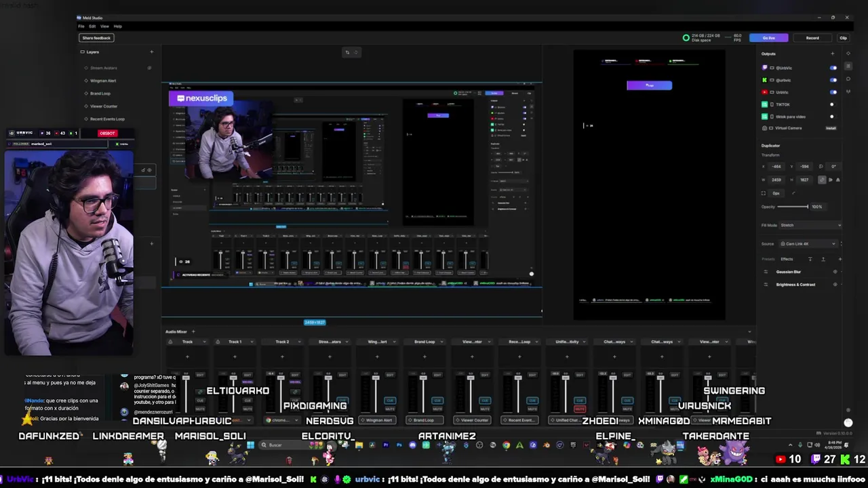Open the Fill Mode Stretch dropdown

click(x=810, y=225)
